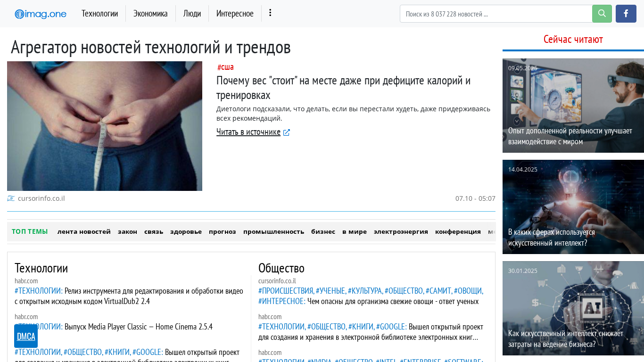Click the Сейчас читают heading
The width and height of the screenshot is (644, 362).
573,39
